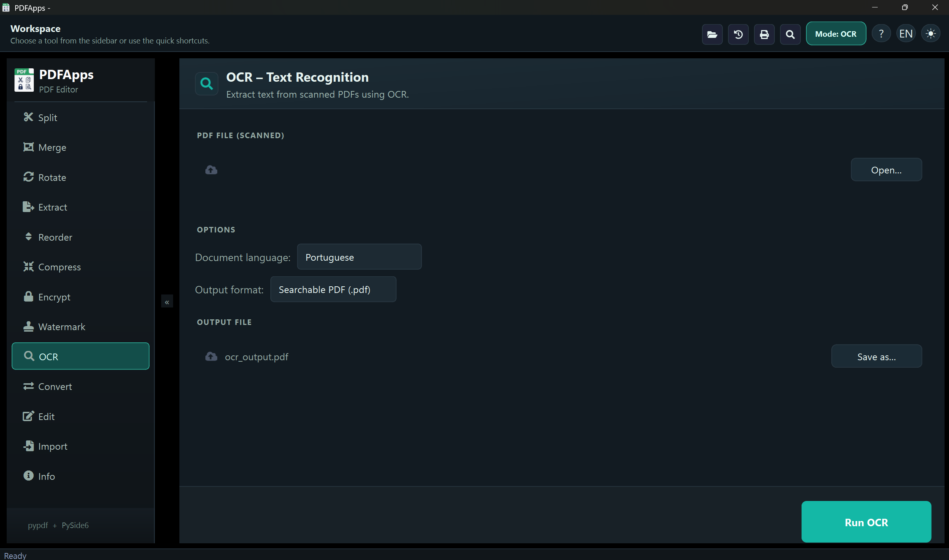
Task: Open the Split tool
Action: [80, 117]
